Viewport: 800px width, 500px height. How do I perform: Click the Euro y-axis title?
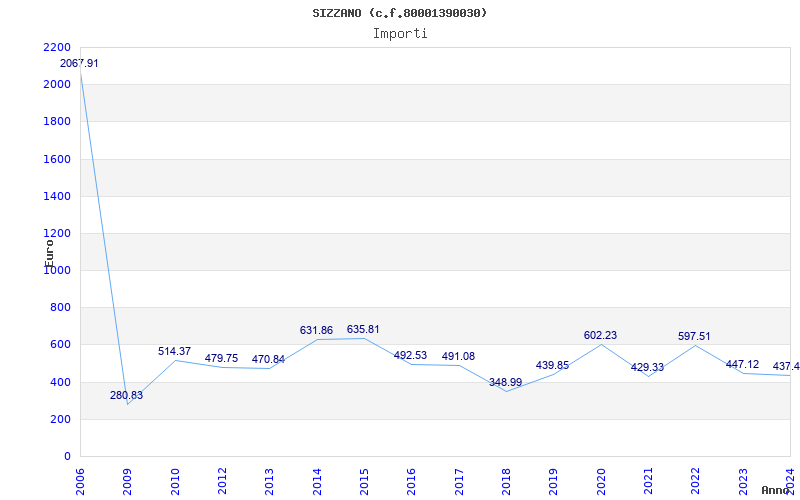(x=49, y=252)
